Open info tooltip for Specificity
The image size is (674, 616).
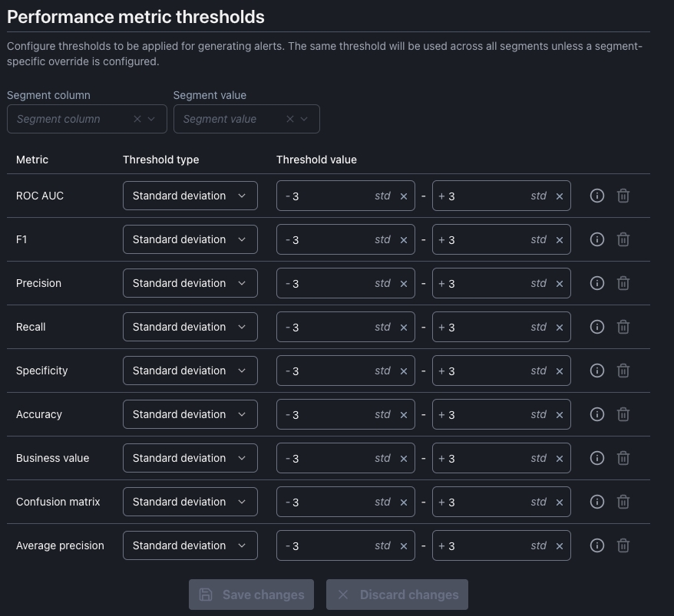596,371
